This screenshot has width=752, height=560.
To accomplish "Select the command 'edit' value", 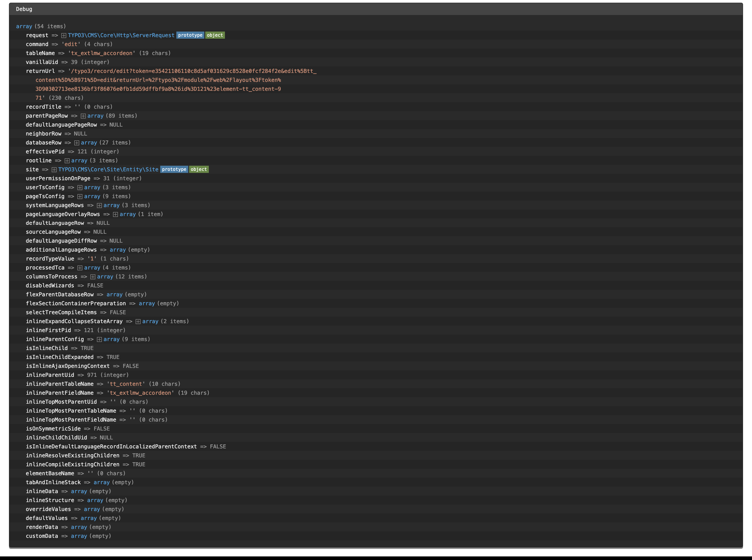I will (71, 45).
